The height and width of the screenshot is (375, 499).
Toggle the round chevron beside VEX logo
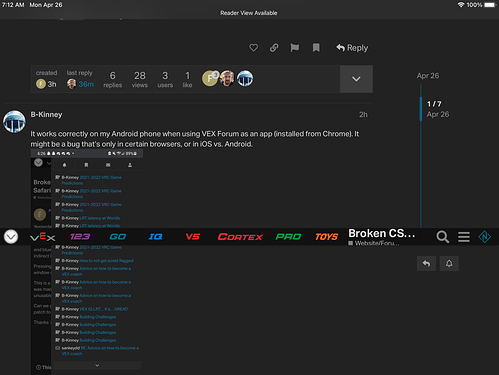11,237
